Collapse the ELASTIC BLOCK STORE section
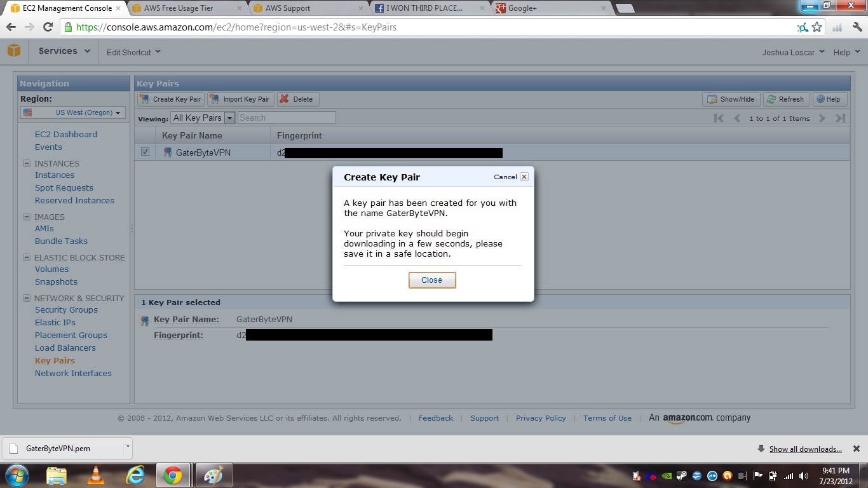868x488 pixels. 27,257
